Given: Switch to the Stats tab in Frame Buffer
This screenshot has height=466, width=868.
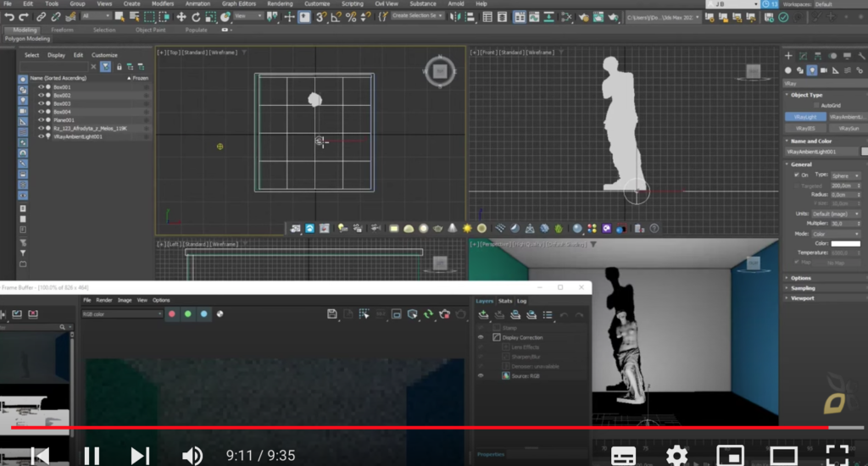Looking at the screenshot, I should click(x=505, y=301).
